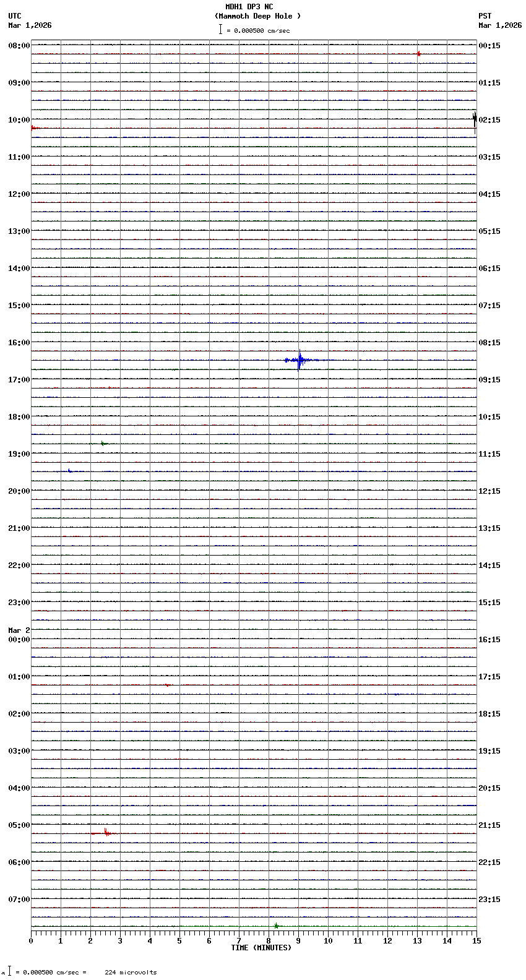Click the red event on the 05:15 UTC trace
Viewport: 526px width, 980px height.
pos(105,833)
